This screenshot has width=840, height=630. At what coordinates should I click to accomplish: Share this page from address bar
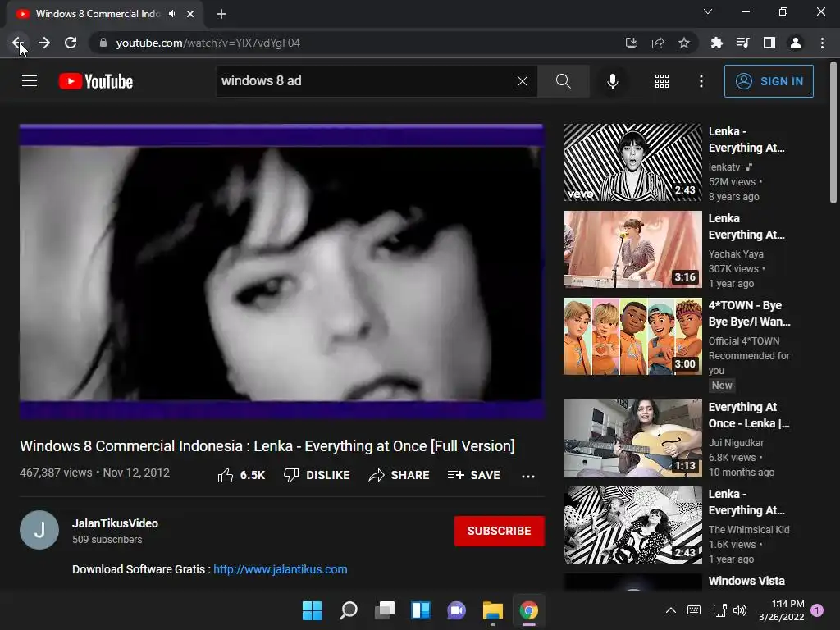click(x=658, y=43)
